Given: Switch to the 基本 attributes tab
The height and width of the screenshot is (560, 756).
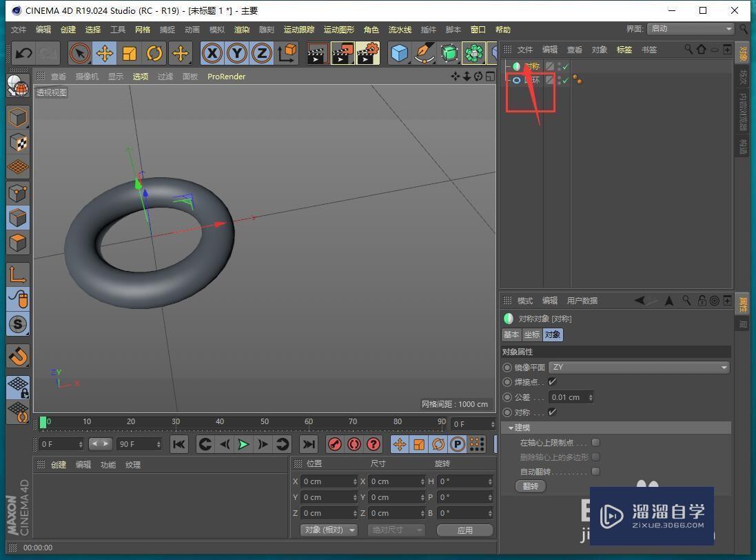Looking at the screenshot, I should (511, 334).
